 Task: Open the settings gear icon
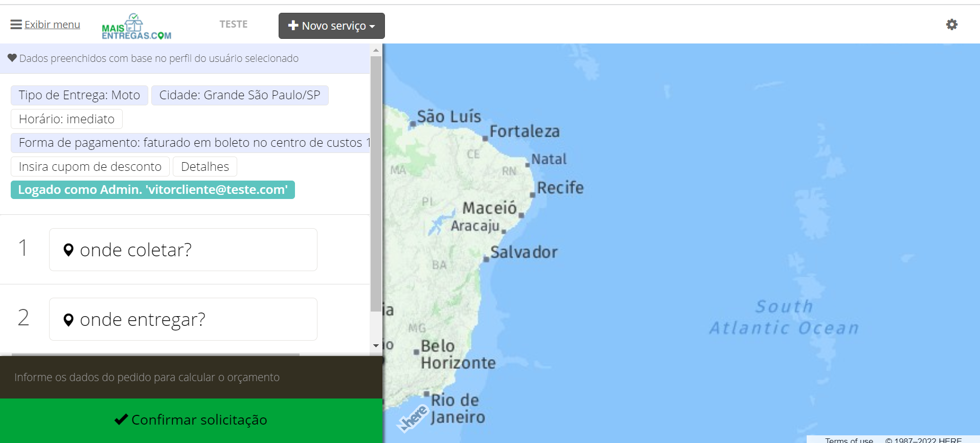[951, 25]
